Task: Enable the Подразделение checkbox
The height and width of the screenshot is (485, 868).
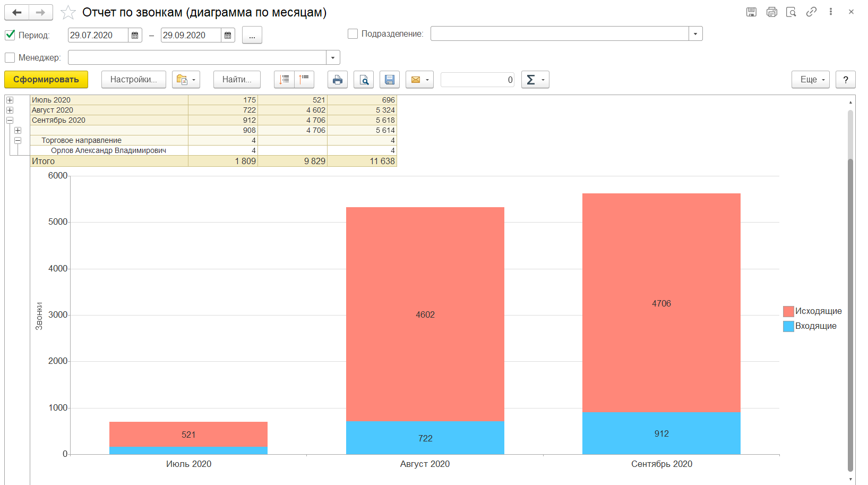Action: pos(353,33)
